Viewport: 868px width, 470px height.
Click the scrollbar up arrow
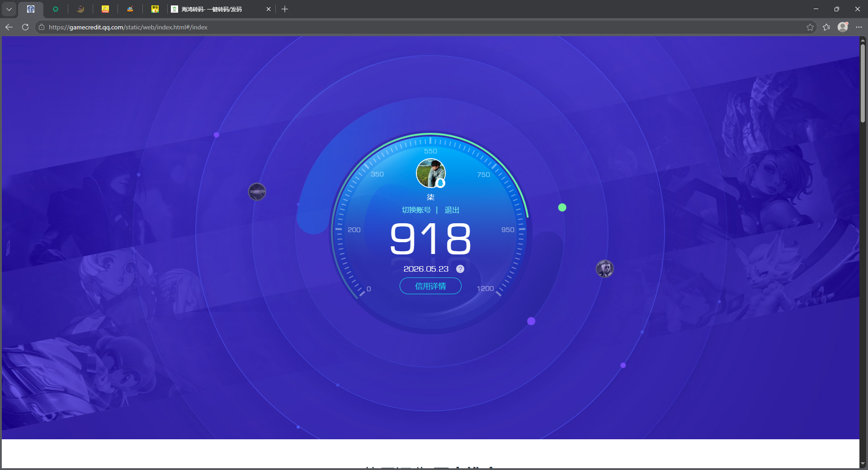click(x=863, y=40)
